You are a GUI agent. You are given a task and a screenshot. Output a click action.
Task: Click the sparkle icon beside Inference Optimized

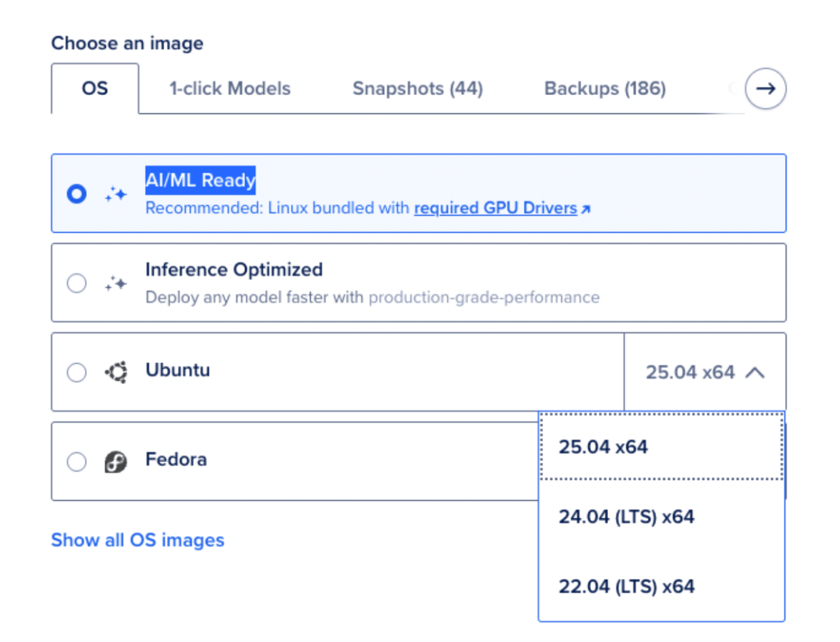(115, 284)
